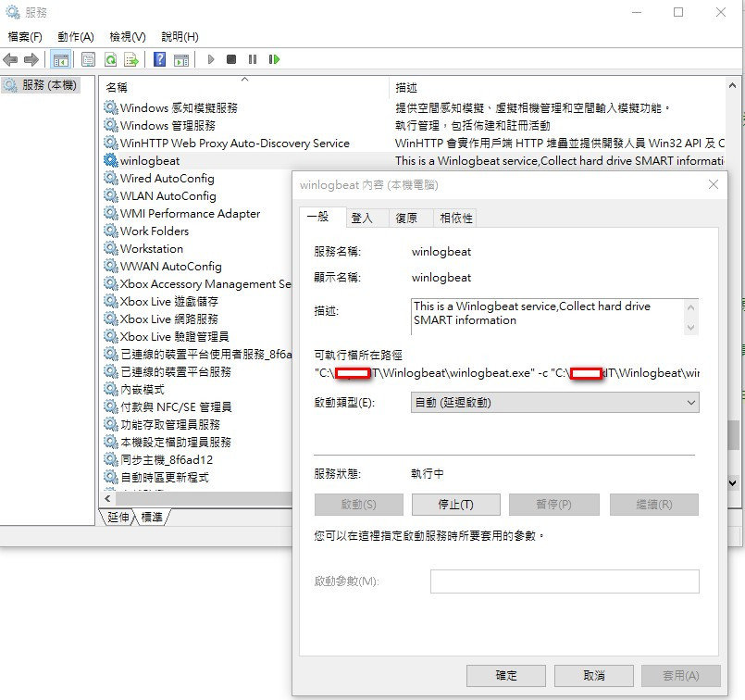Click the gear icon of winlogbeat service
Viewport: 745px width, 700px height.
click(x=111, y=160)
